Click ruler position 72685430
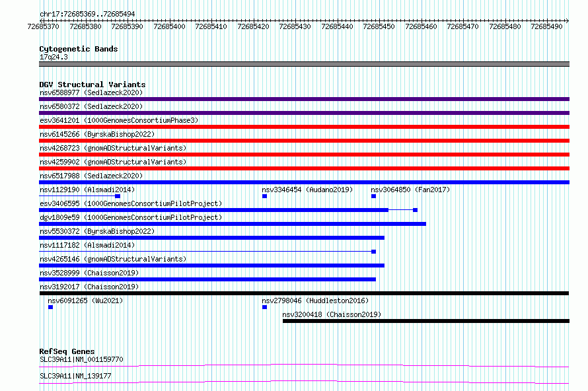This screenshot has height=391, width=588. click(295, 26)
